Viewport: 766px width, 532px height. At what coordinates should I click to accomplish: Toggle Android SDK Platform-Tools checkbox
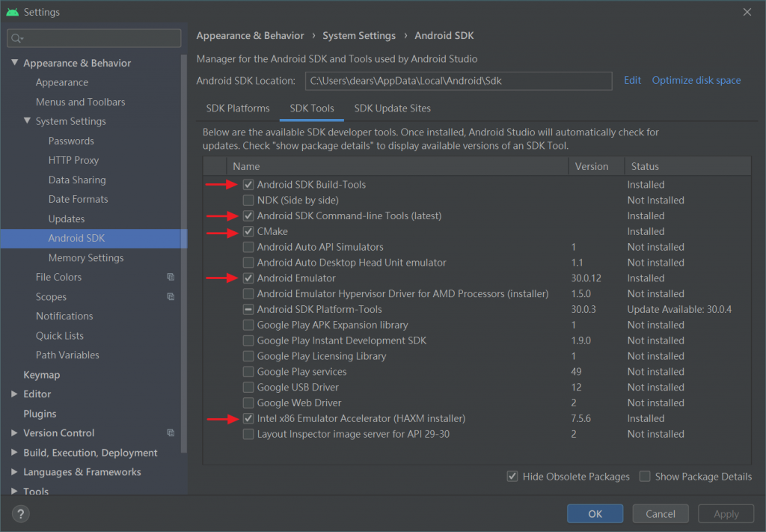[248, 309]
